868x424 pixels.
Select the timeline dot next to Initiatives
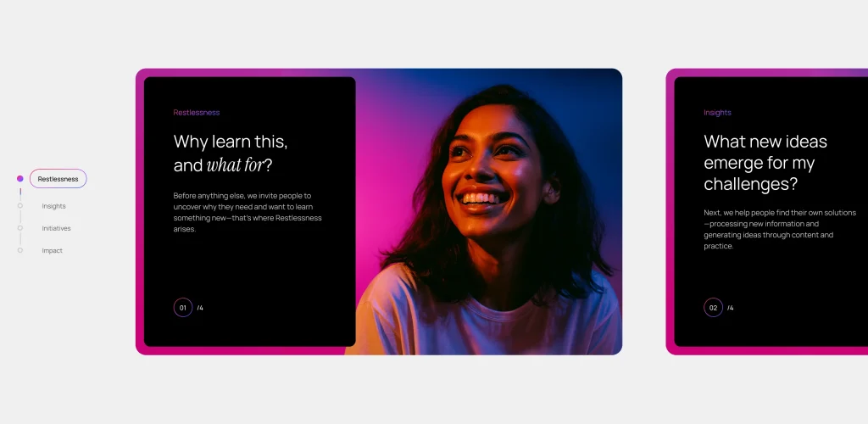tap(20, 228)
